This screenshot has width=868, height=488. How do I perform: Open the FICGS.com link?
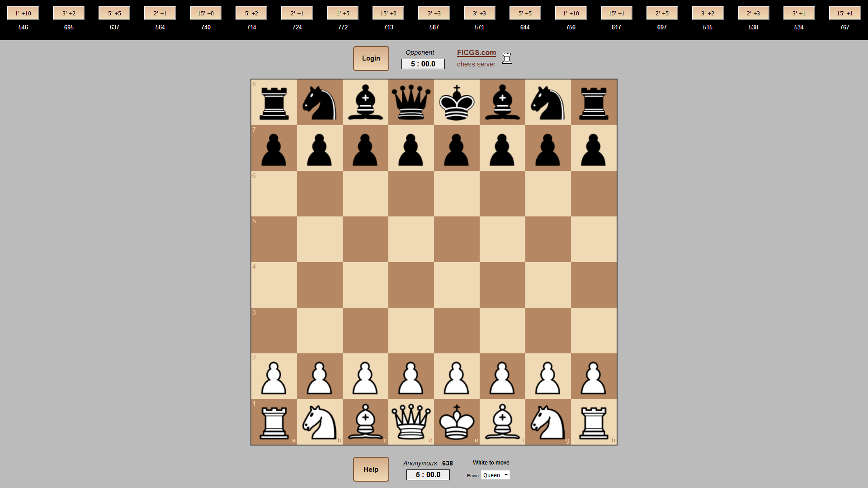476,52
